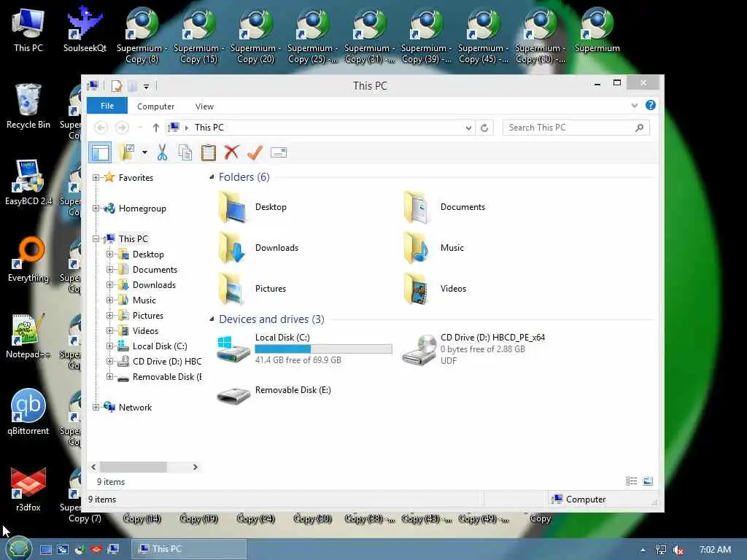This screenshot has width=747, height=560.
Task: Toggle the navigation pane toolbar button
Action: click(100, 152)
